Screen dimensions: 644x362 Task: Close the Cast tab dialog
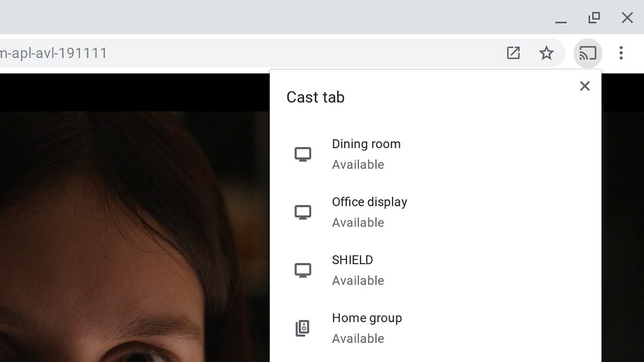[x=584, y=86]
